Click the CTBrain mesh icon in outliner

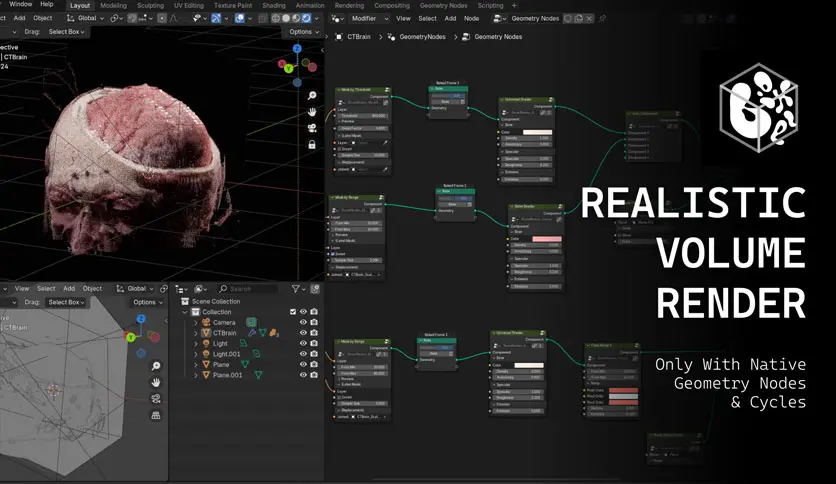(206, 333)
